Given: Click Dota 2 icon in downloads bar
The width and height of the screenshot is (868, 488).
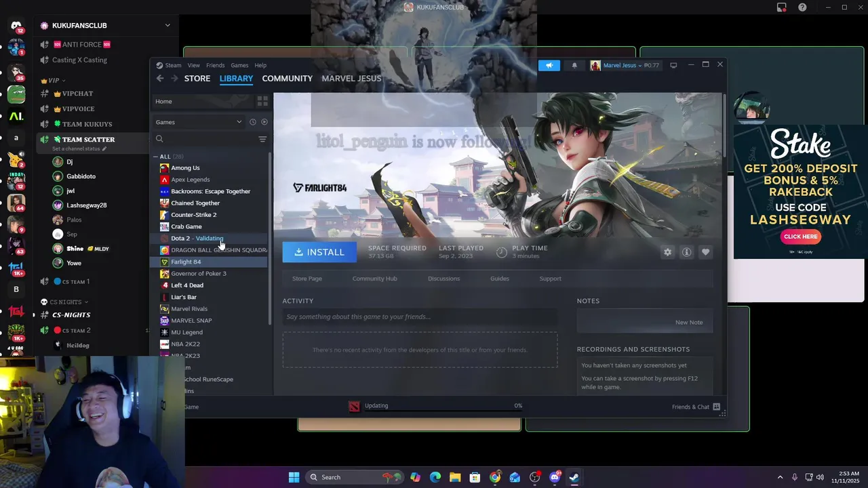Looking at the screenshot, I should (x=354, y=406).
